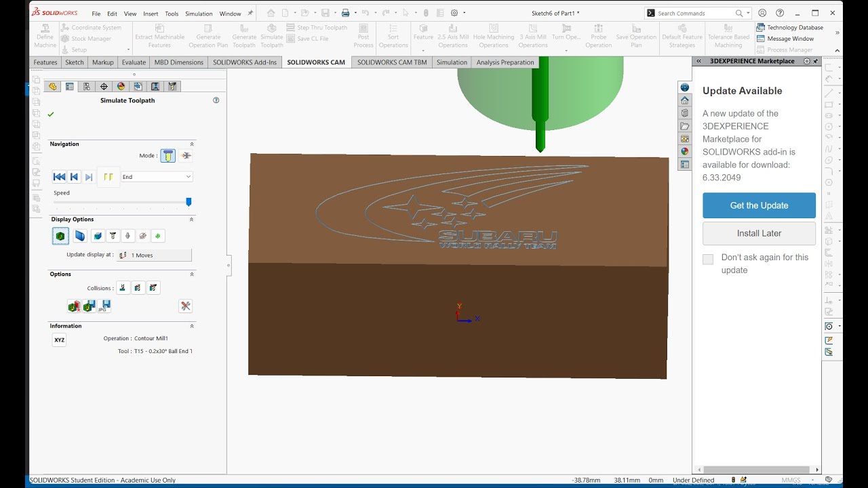Open the CAM operation tree tab icon

[155, 86]
